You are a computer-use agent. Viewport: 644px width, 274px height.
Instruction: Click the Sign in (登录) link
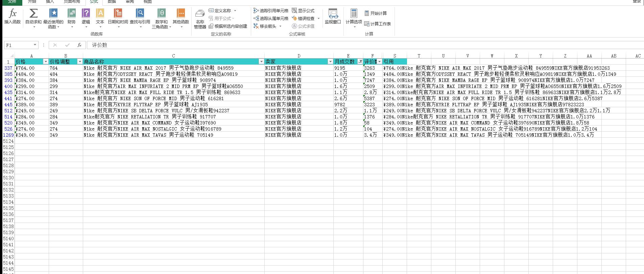[x=637, y=2]
